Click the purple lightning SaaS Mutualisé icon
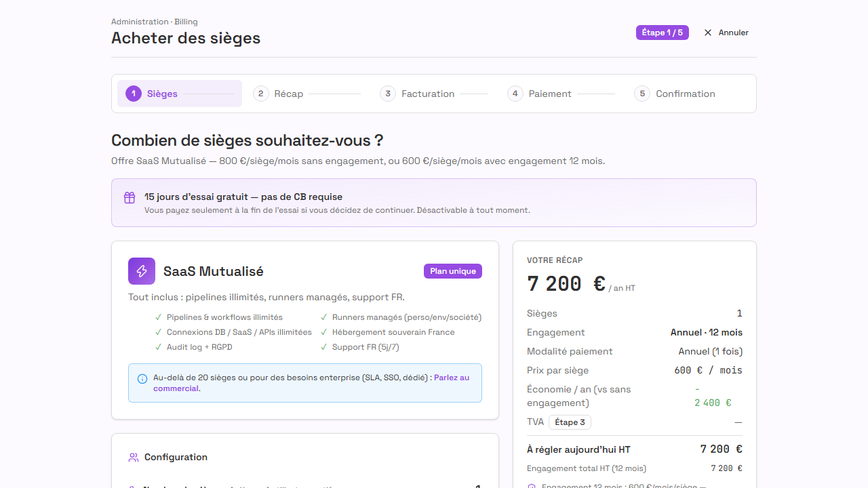The image size is (868, 488). pos(142,271)
